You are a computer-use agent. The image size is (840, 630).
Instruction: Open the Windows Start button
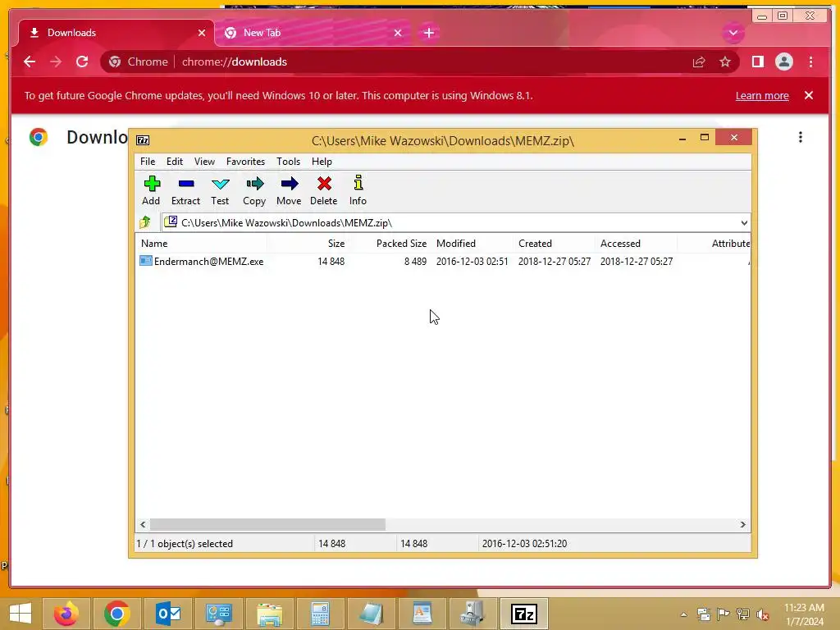coord(21,613)
